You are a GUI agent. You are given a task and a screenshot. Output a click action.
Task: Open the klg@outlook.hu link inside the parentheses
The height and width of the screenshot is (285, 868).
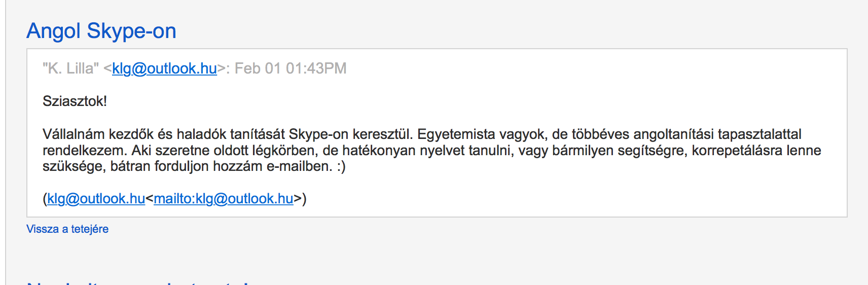96,199
